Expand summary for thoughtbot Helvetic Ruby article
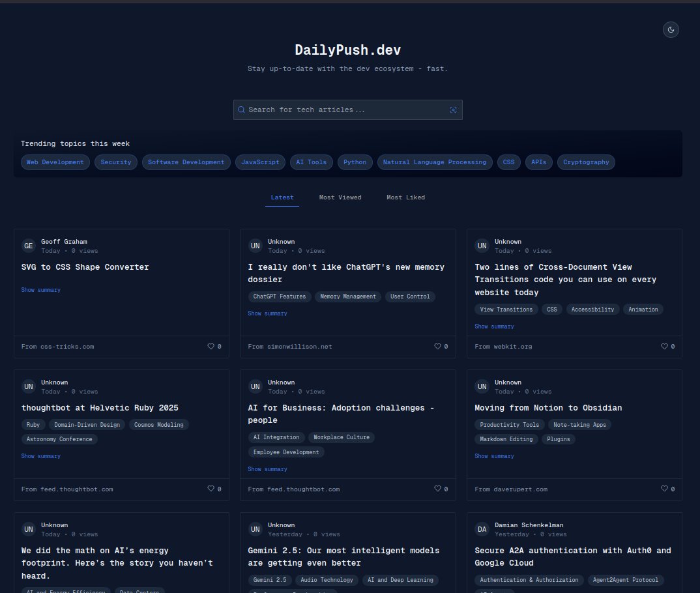The width and height of the screenshot is (700, 593). (x=40, y=456)
